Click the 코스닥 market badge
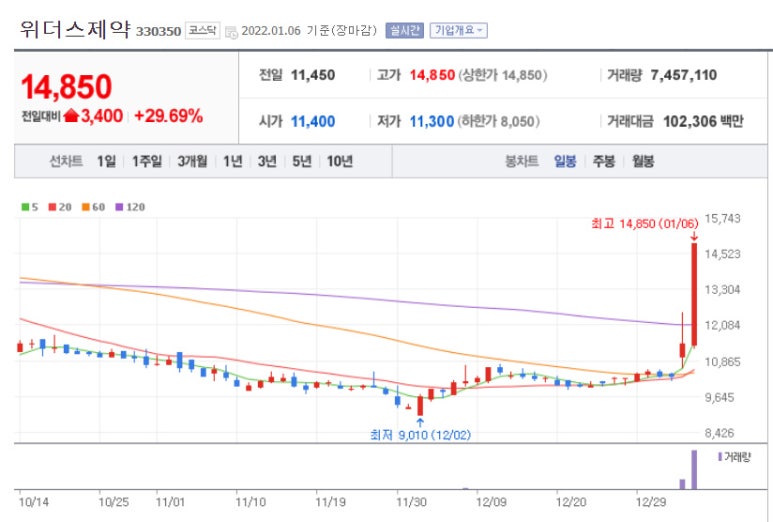The height and width of the screenshot is (522, 773). point(203,31)
